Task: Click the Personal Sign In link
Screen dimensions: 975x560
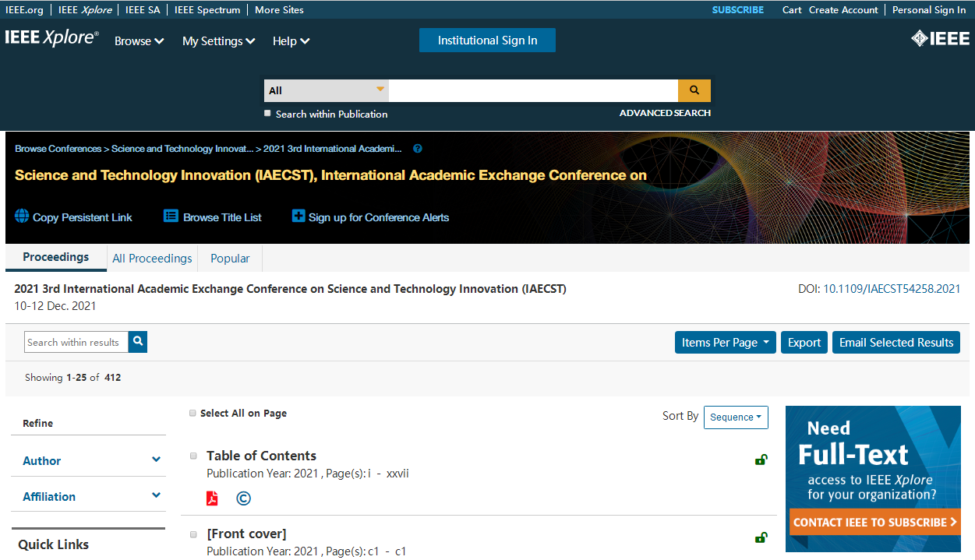Action: [929, 10]
